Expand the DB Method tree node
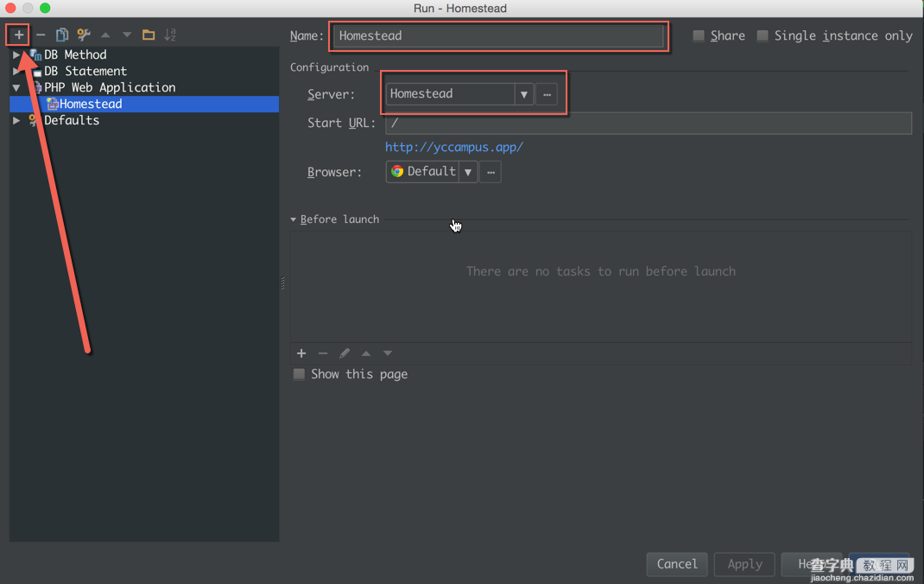The height and width of the screenshot is (584, 924). [16, 54]
